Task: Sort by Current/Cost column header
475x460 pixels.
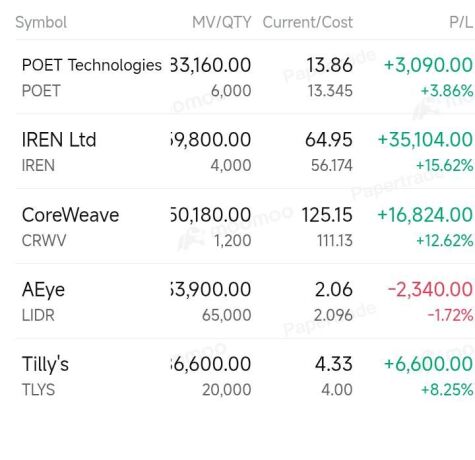Action: click(307, 23)
